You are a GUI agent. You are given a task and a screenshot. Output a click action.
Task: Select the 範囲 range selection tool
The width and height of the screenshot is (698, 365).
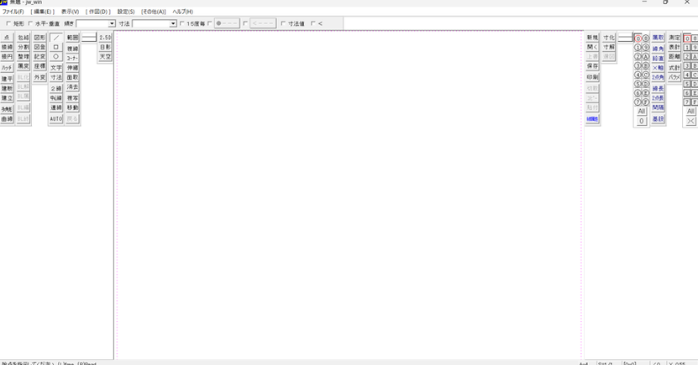click(x=73, y=38)
